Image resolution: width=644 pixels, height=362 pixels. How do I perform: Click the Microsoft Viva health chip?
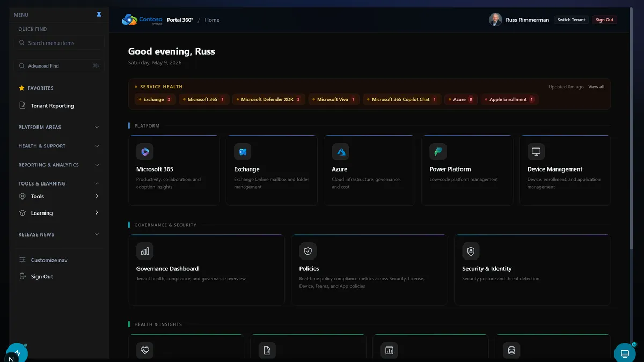point(334,99)
